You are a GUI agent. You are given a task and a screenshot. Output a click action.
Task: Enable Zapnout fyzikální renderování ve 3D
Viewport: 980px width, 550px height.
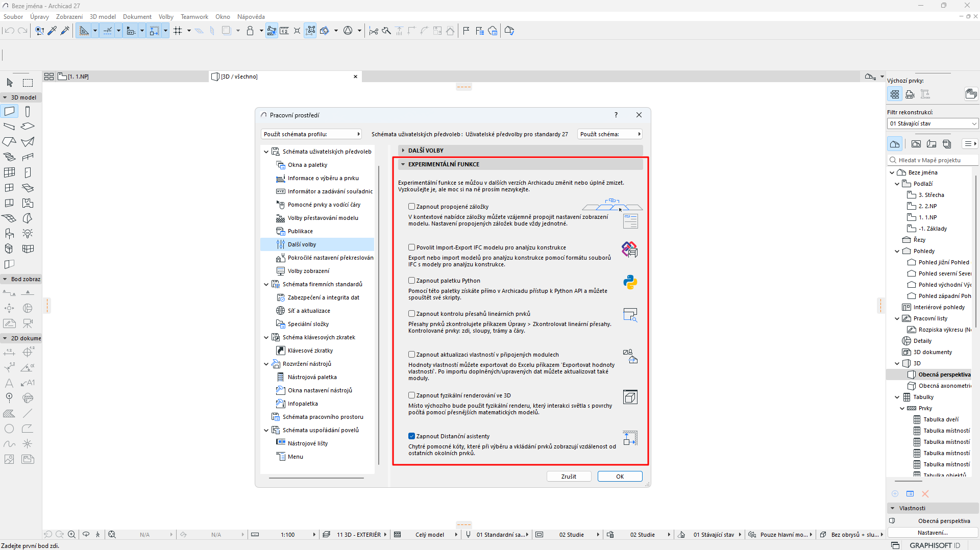pyautogui.click(x=411, y=395)
